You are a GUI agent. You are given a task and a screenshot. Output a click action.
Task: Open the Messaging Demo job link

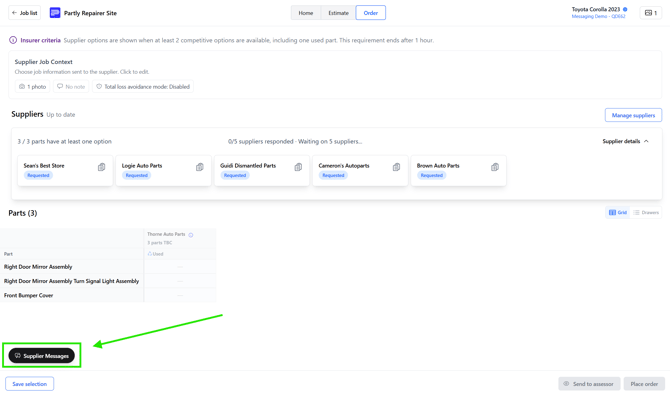tap(598, 16)
